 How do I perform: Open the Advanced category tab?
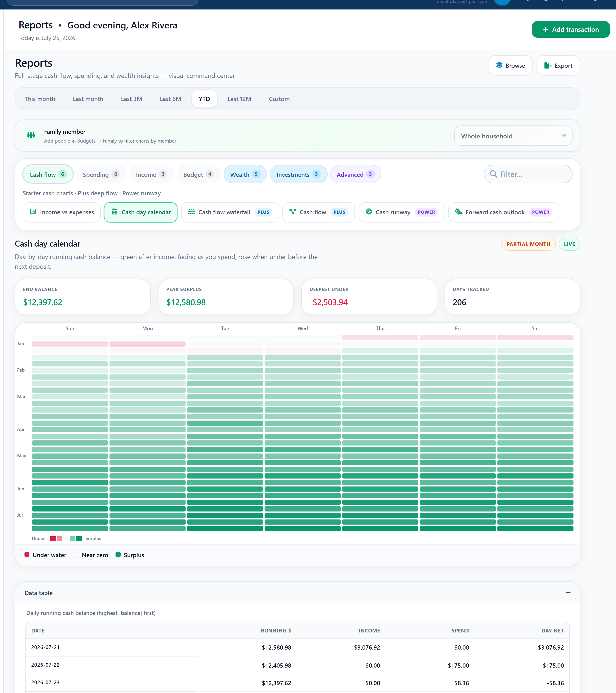click(355, 174)
